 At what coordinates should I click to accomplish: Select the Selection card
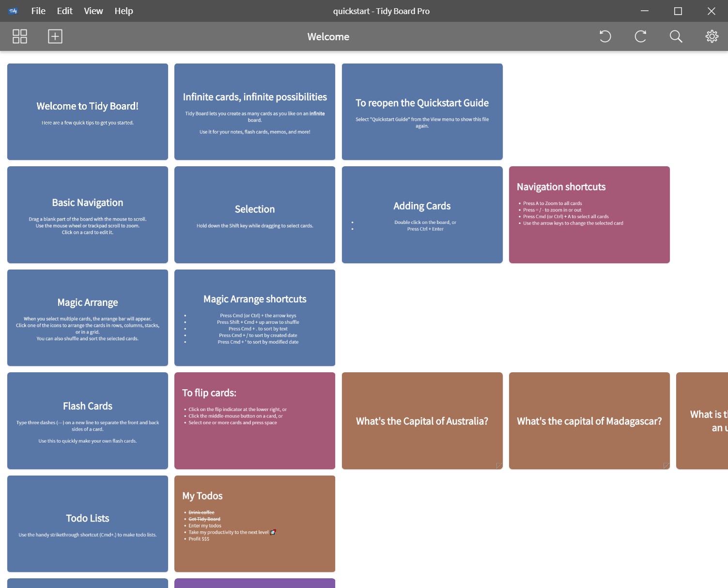(255, 215)
